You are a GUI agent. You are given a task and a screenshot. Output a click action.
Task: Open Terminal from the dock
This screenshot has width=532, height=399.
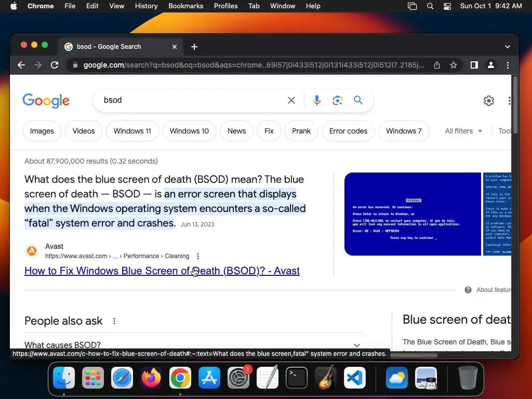(x=297, y=378)
